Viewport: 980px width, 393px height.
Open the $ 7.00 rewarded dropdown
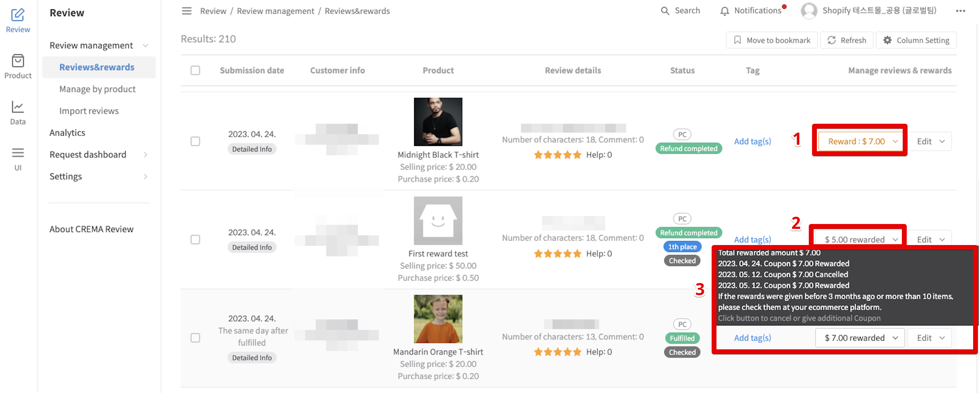click(x=860, y=338)
